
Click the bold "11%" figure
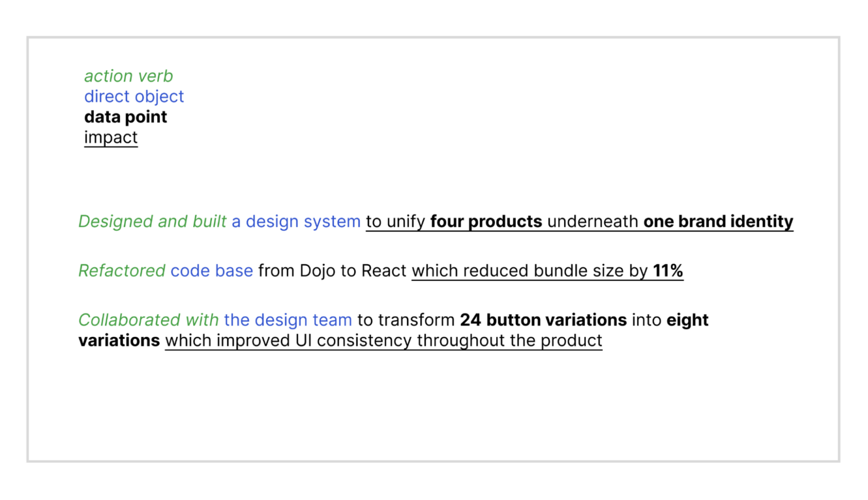coord(668,271)
